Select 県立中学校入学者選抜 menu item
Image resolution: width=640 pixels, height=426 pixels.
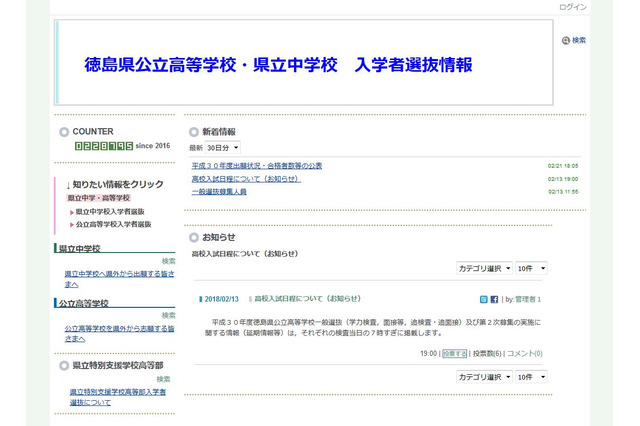[x=113, y=212]
